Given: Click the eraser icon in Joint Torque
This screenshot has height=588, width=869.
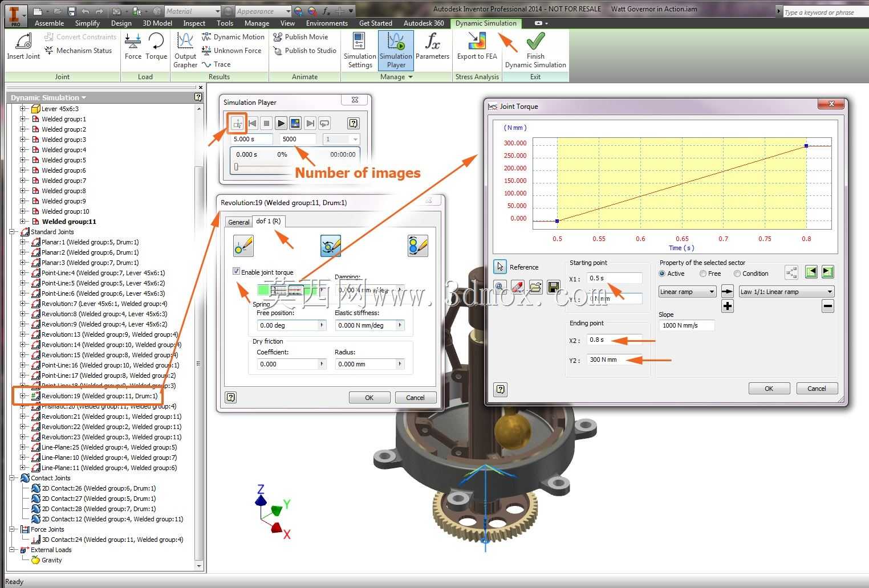Looking at the screenshot, I should point(517,287).
